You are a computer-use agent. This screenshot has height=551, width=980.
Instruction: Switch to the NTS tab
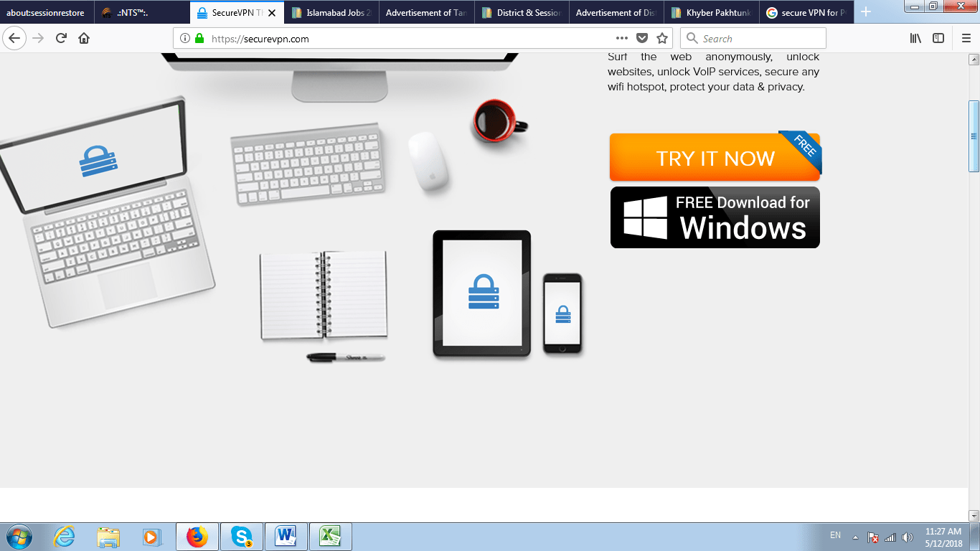click(x=142, y=13)
